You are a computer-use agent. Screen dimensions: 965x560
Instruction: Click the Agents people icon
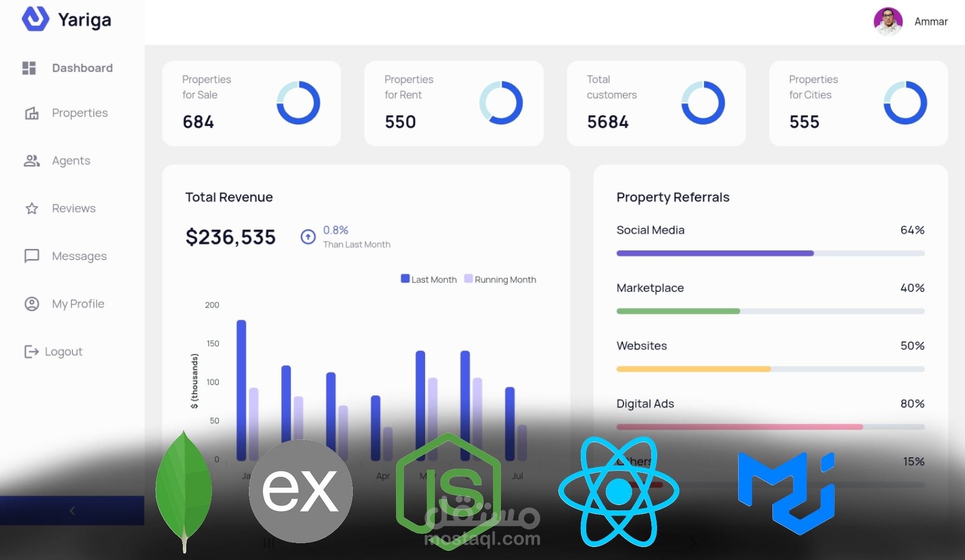[x=32, y=161]
